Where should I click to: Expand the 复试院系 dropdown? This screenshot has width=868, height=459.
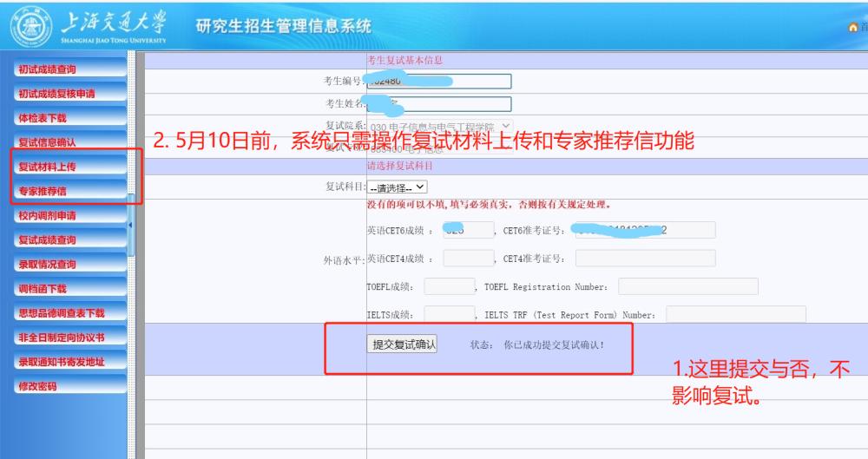coord(507,127)
